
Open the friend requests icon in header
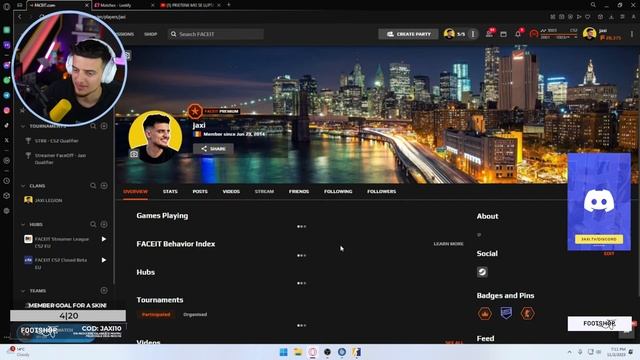click(x=489, y=34)
